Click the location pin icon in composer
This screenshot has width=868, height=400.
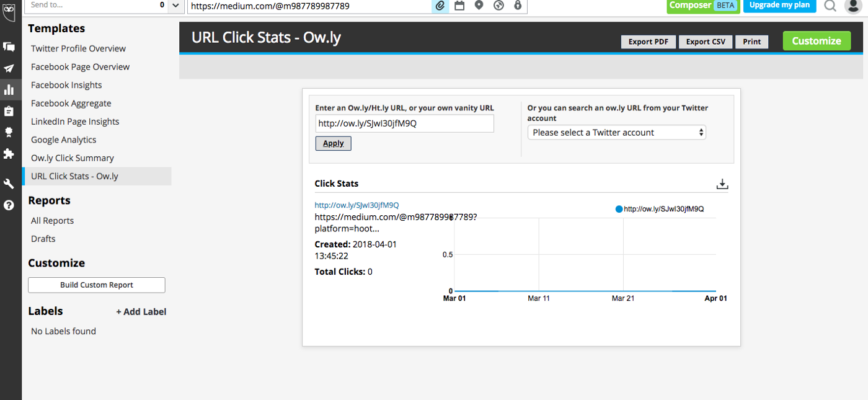(479, 6)
